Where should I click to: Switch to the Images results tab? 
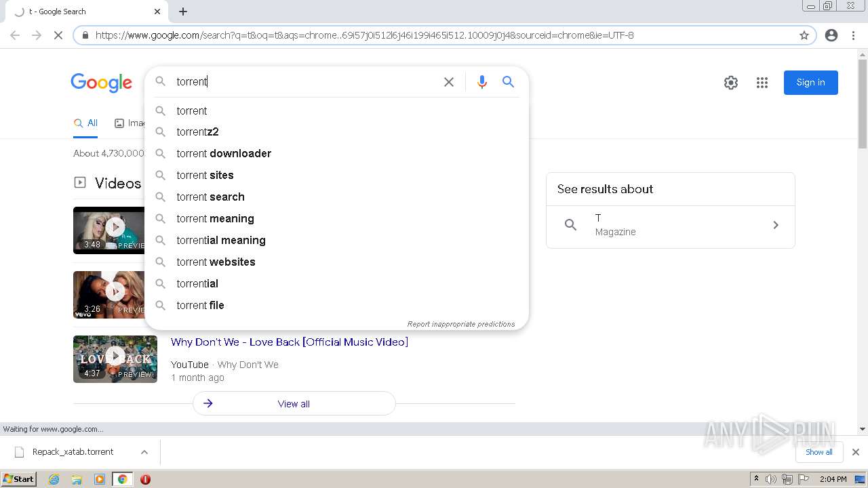(130, 123)
